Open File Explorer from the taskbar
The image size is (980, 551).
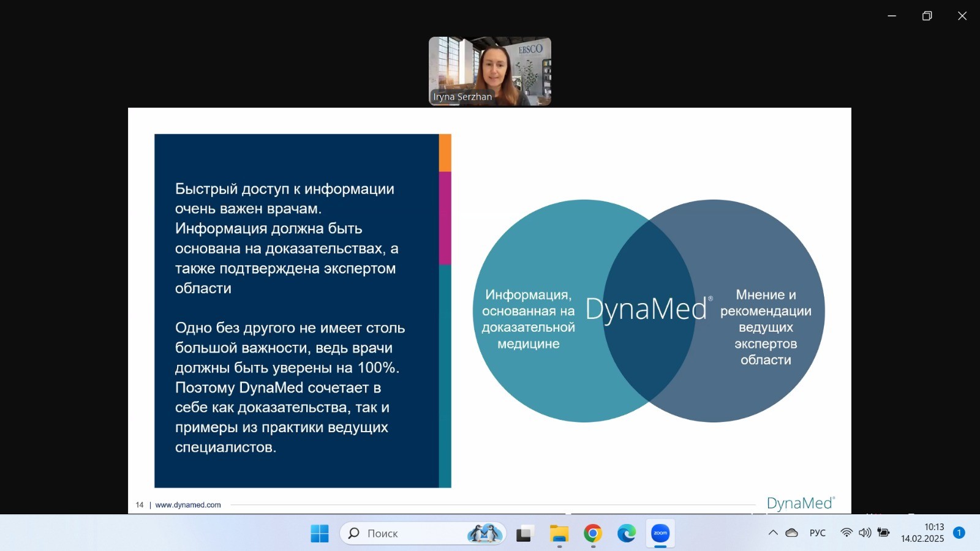559,534
